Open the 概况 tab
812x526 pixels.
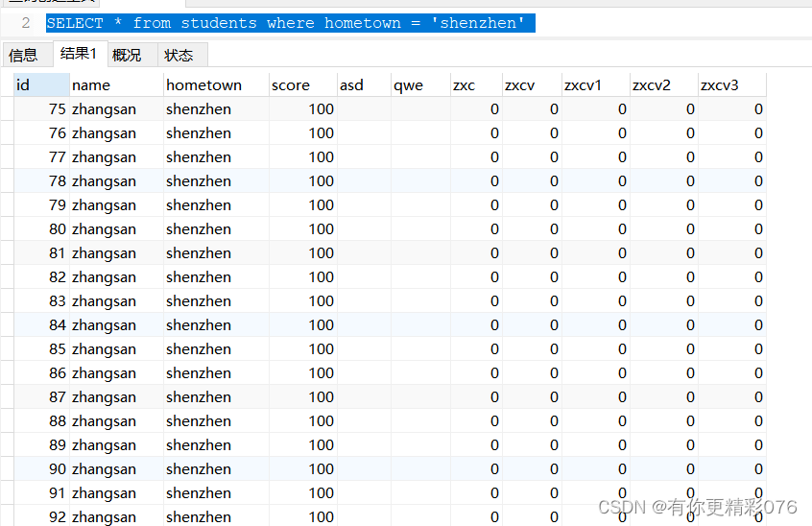point(132,55)
